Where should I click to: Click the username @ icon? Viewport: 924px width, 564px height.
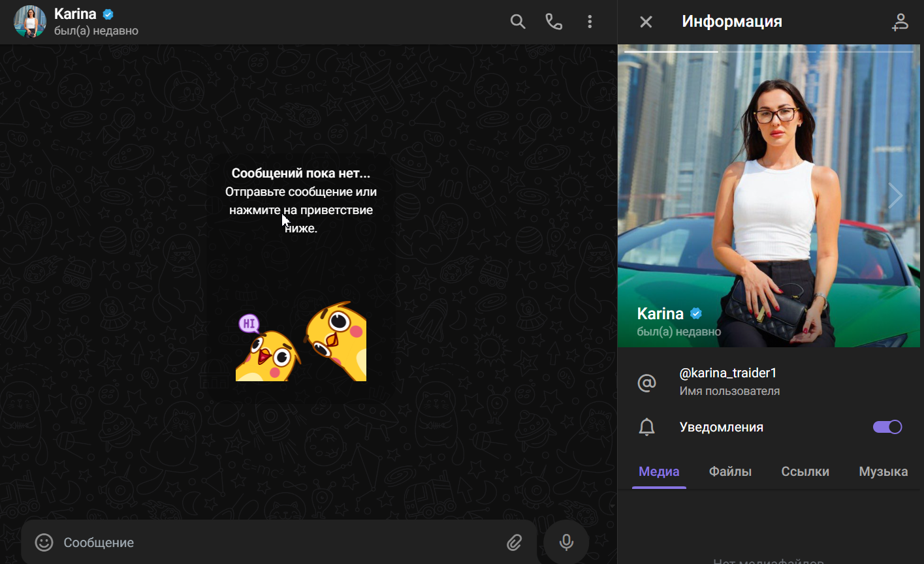coord(646,383)
